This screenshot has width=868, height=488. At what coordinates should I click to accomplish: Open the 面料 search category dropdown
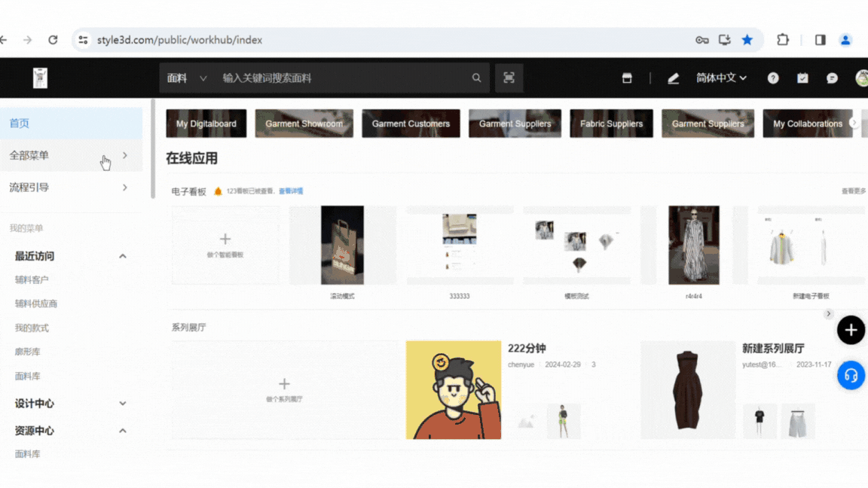pyautogui.click(x=186, y=78)
